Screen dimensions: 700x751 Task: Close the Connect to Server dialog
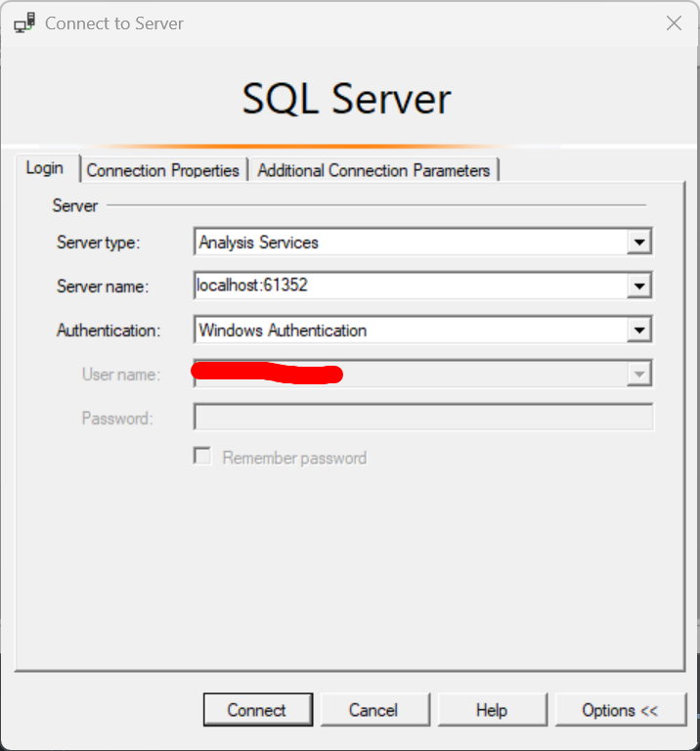coord(674,23)
